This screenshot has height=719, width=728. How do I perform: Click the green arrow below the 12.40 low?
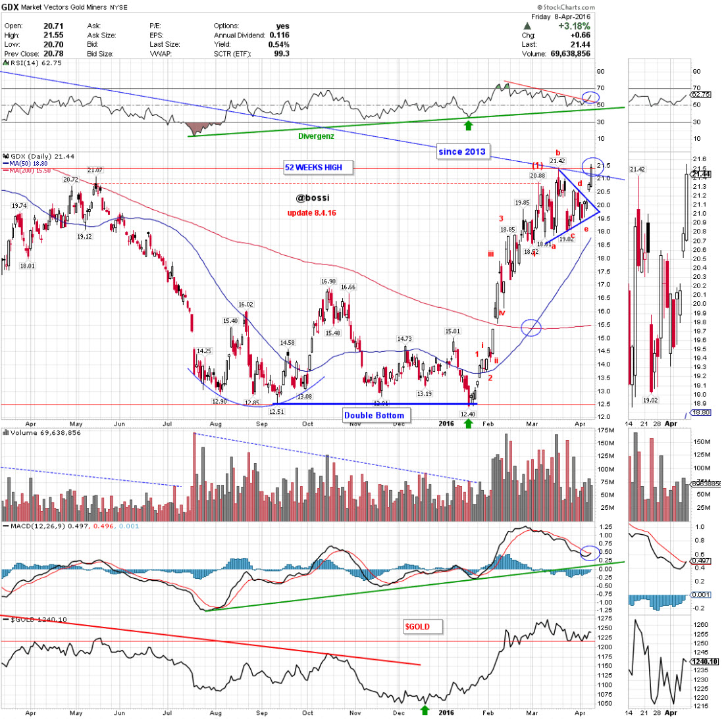(469, 424)
